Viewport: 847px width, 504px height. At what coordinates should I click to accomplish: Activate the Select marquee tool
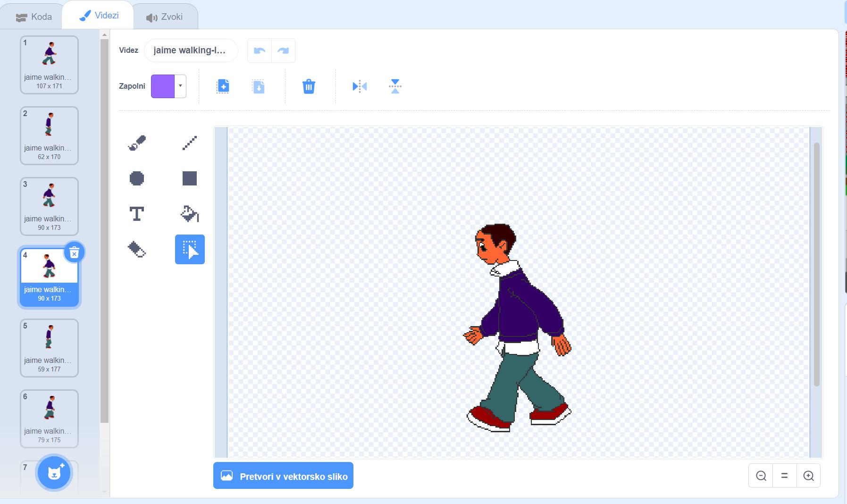click(x=190, y=249)
